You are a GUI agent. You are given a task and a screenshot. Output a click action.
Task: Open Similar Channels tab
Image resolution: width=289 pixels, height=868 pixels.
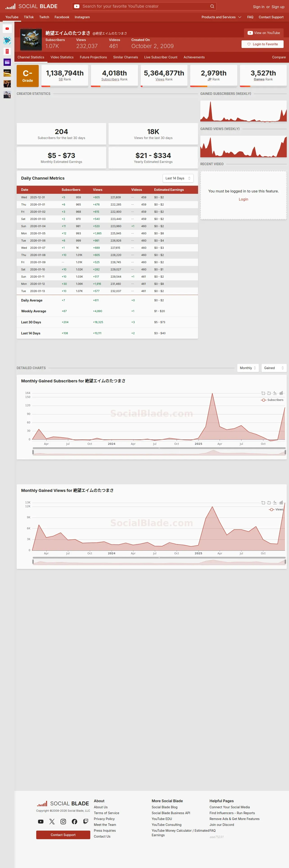(x=126, y=57)
